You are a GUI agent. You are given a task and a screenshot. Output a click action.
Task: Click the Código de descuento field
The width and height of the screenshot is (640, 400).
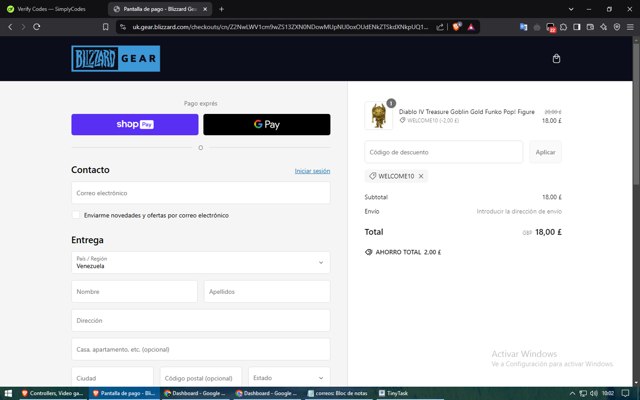click(x=443, y=152)
